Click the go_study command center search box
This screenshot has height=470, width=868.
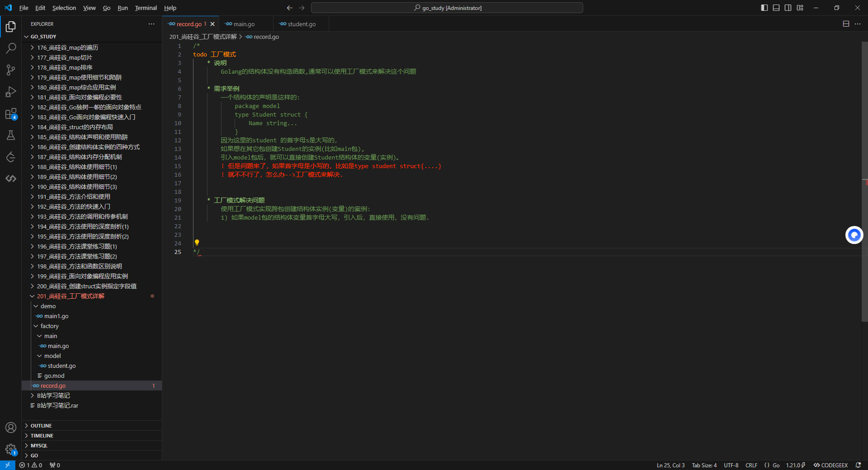(447, 8)
